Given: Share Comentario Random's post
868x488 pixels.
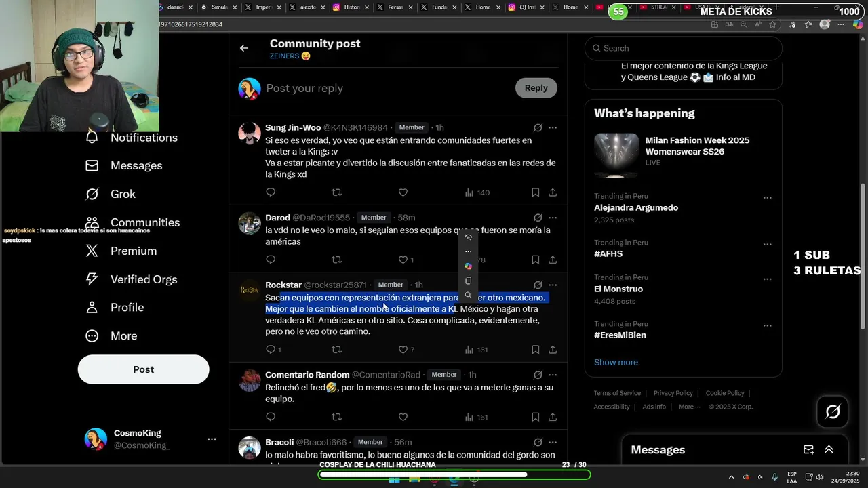Looking at the screenshot, I should pos(553,417).
